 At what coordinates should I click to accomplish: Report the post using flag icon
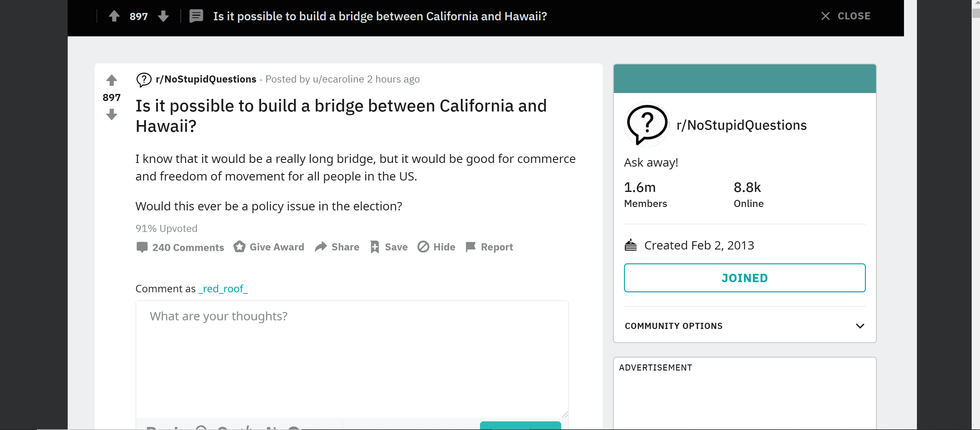coord(489,247)
